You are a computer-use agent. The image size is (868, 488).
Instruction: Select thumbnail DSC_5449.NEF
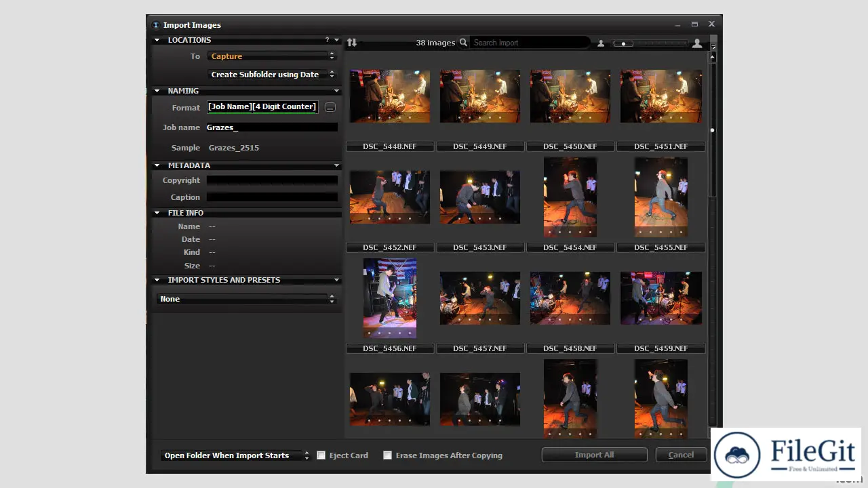pos(480,96)
